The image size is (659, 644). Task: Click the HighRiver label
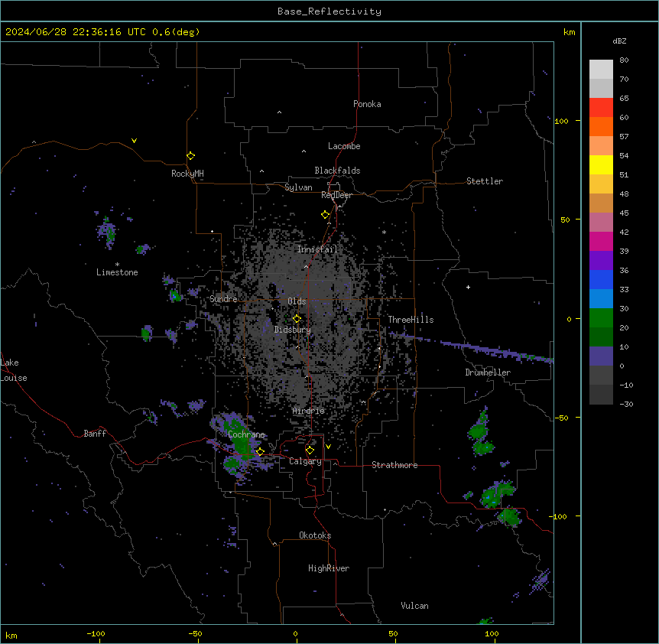coord(329,568)
